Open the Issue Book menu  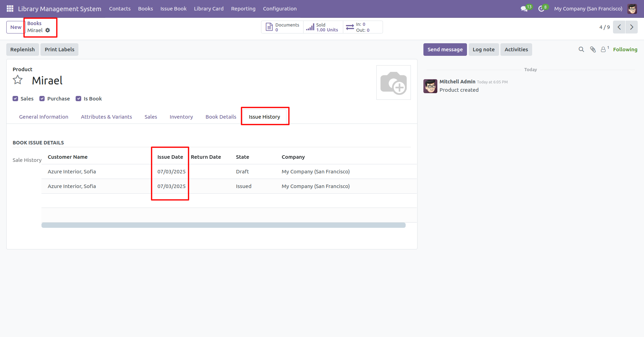(174, 9)
